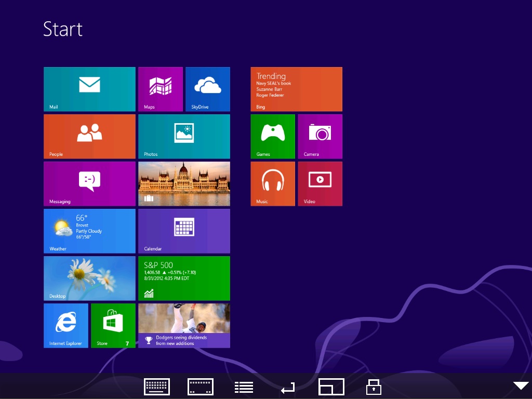Show the full keyboard from bottom toolbar

(x=157, y=387)
